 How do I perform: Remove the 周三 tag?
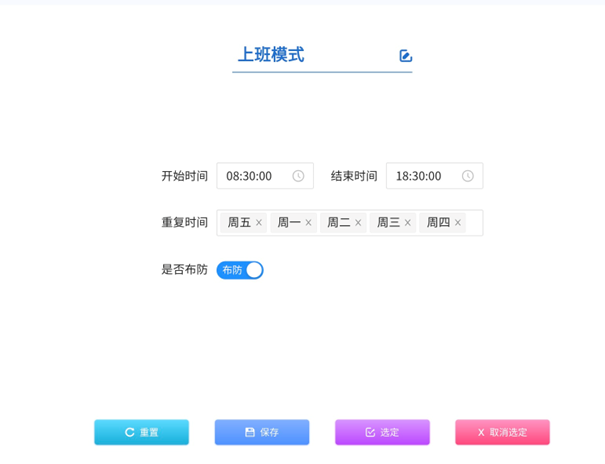407,223
